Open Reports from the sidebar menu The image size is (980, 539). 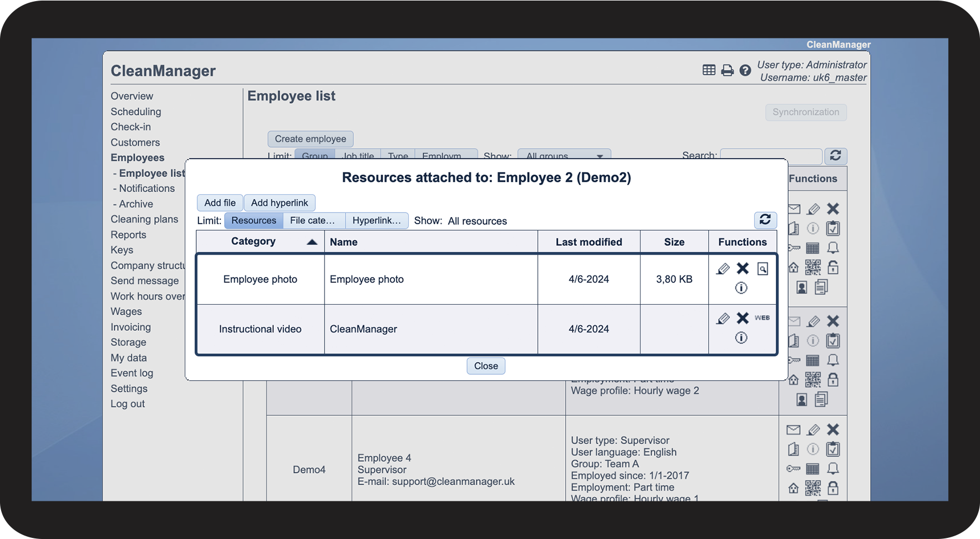click(x=128, y=235)
